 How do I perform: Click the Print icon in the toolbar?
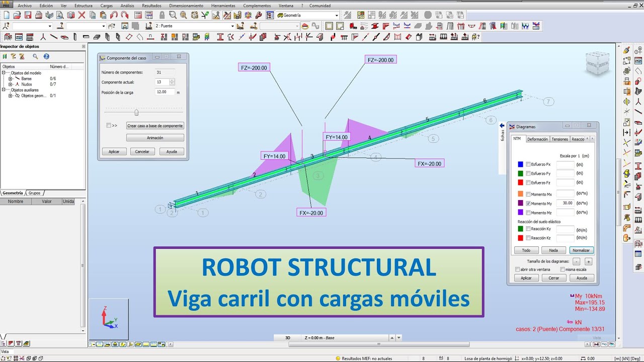39,15
